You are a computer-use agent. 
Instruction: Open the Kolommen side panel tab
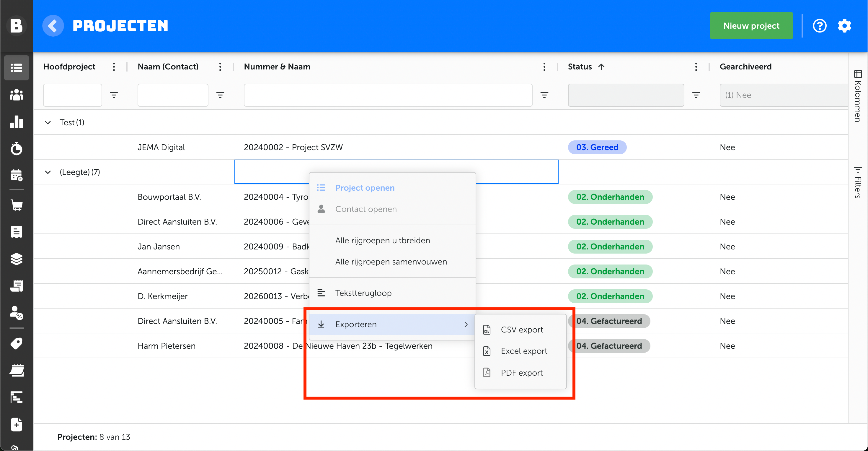tap(858, 96)
